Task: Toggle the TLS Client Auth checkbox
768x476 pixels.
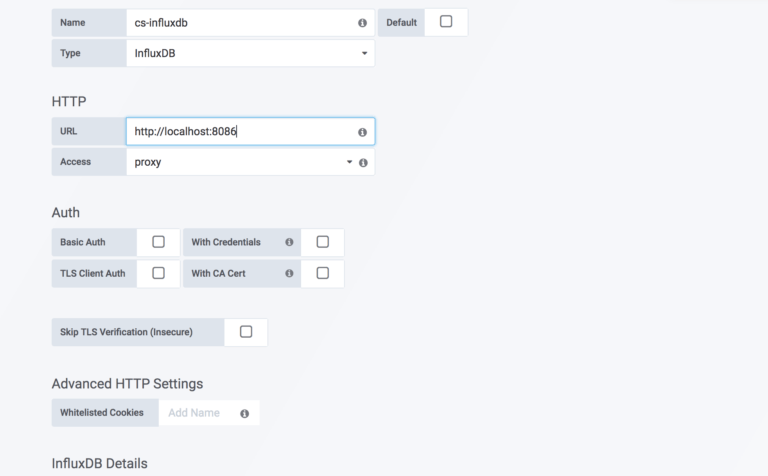Action: point(158,273)
